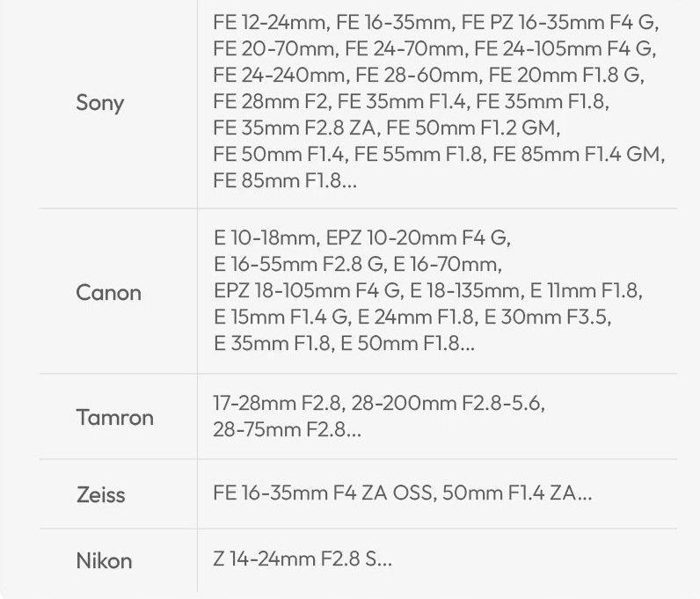The width and height of the screenshot is (700, 599).
Task: Click the Canon brand label
Action: [x=108, y=292]
